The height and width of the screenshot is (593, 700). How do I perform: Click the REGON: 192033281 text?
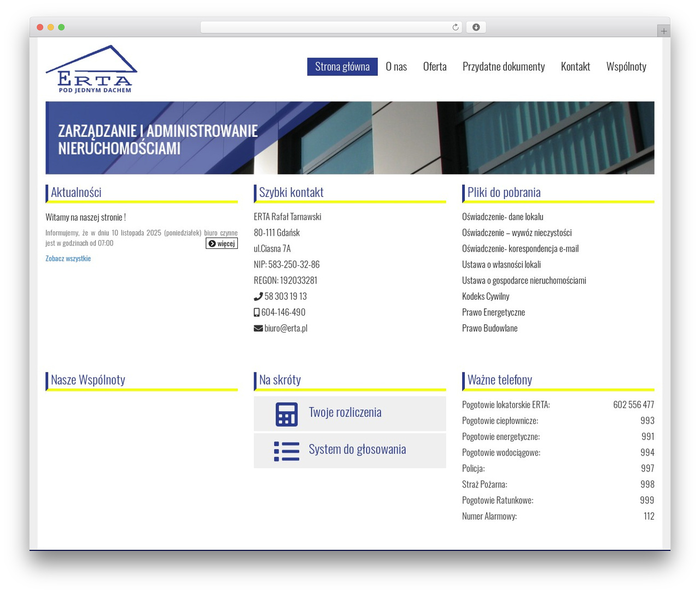coord(285,281)
